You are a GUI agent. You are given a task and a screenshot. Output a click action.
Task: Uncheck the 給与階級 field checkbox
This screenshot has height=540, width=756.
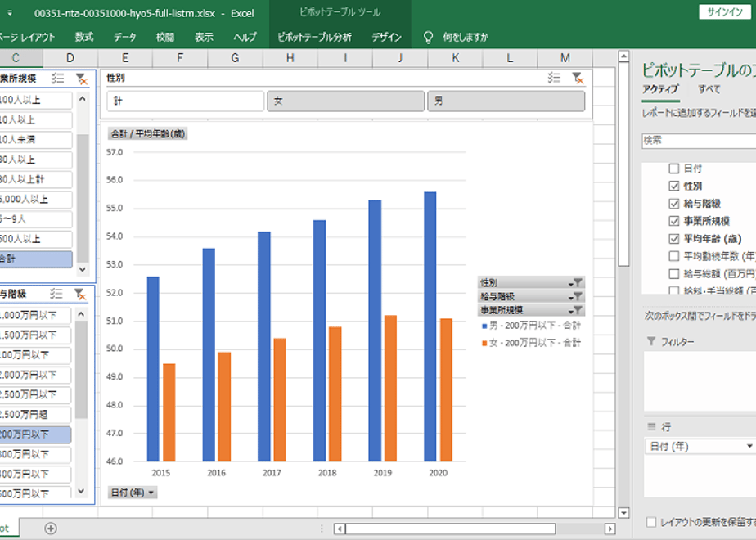point(674,204)
